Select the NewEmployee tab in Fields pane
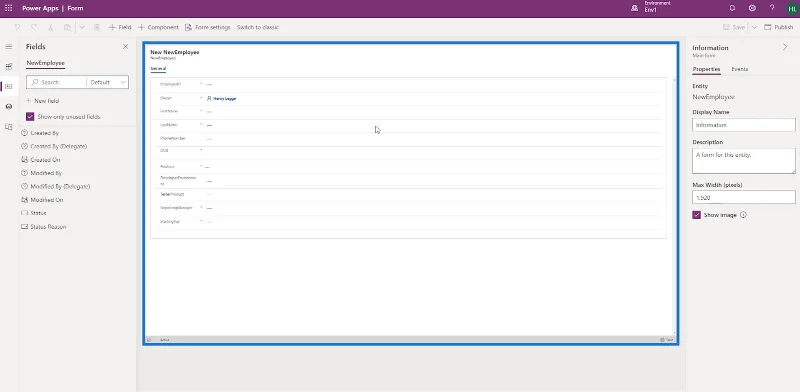 tap(45, 63)
